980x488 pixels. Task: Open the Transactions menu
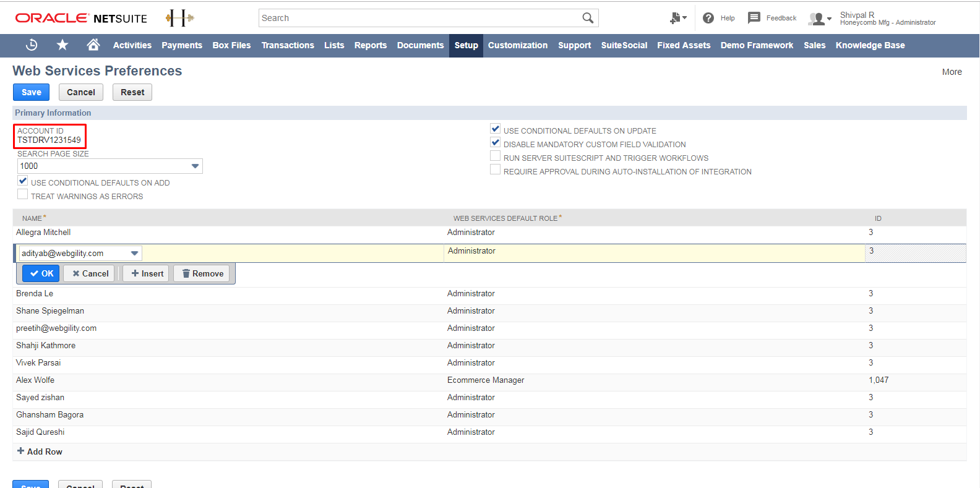point(288,45)
